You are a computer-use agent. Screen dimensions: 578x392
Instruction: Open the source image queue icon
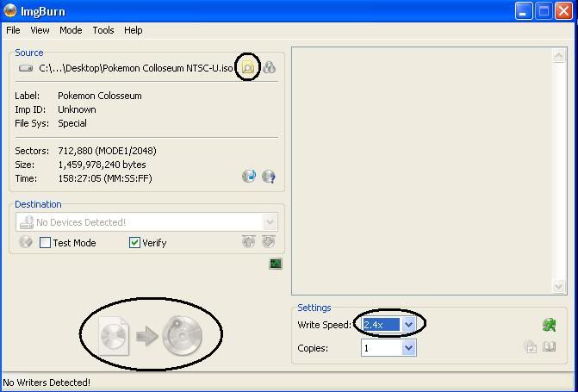(x=270, y=67)
